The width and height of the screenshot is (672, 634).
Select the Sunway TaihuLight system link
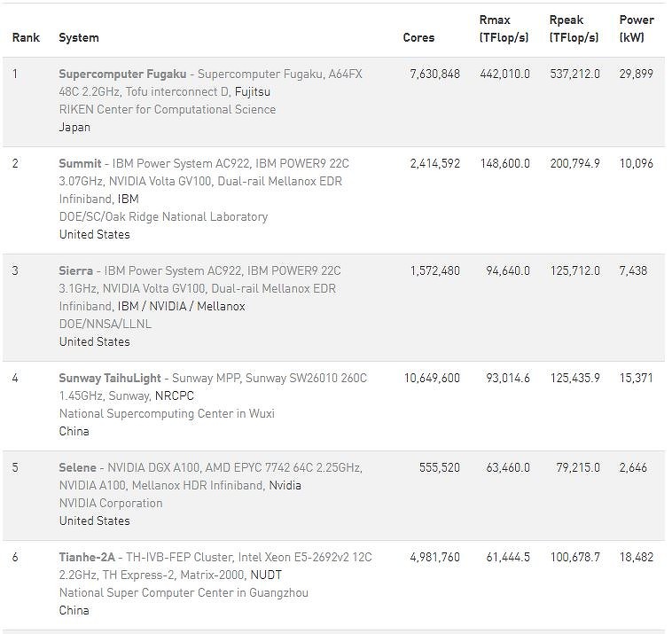coord(110,379)
